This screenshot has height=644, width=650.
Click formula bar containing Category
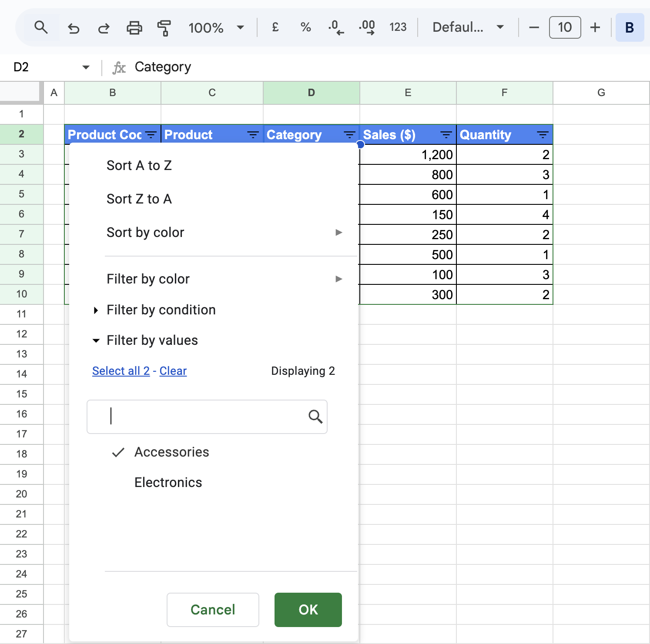click(387, 67)
